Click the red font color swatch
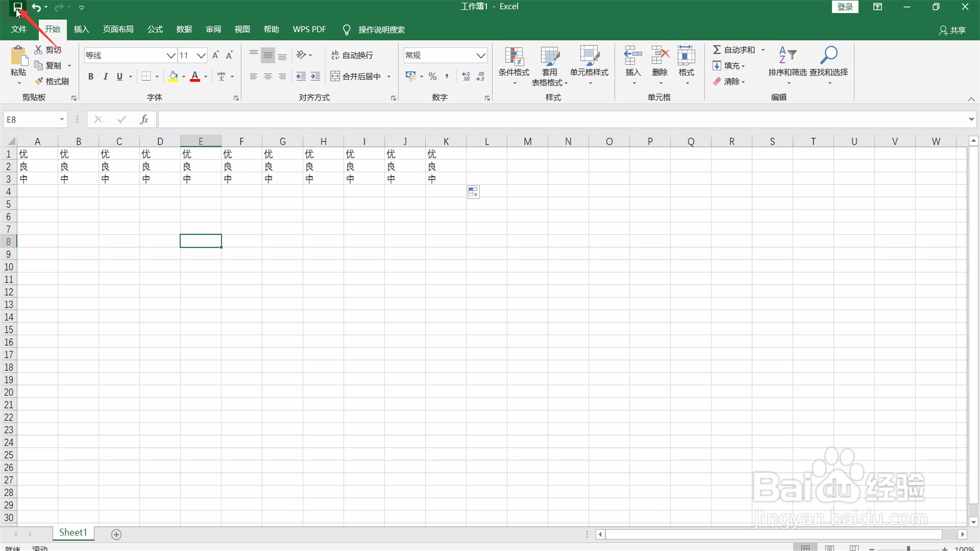The width and height of the screenshot is (980, 551). coord(195,77)
